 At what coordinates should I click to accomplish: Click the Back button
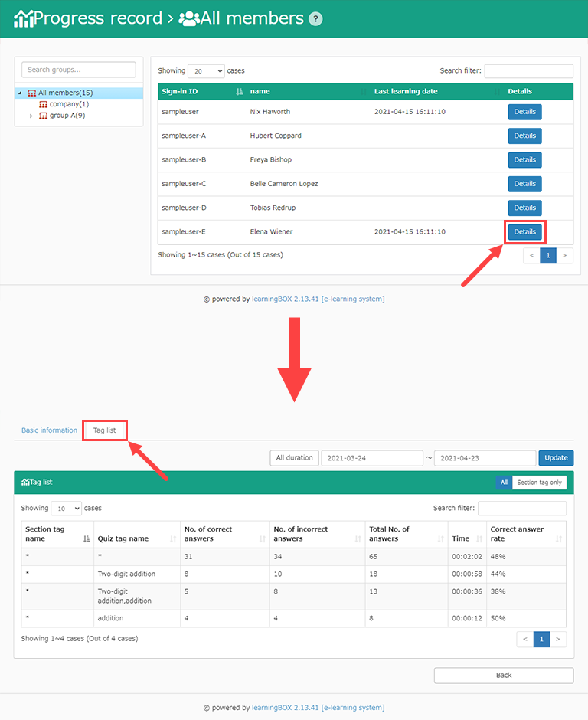tap(503, 676)
